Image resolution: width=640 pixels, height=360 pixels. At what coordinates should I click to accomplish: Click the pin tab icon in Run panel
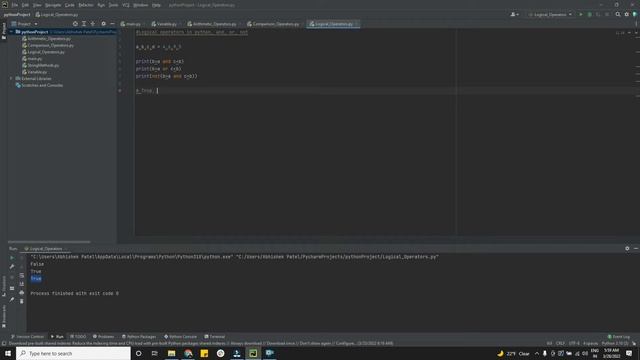tap(12, 300)
